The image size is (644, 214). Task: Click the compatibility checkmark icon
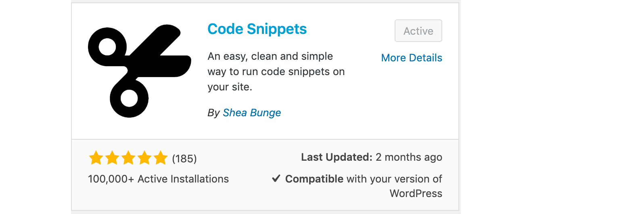(x=276, y=178)
